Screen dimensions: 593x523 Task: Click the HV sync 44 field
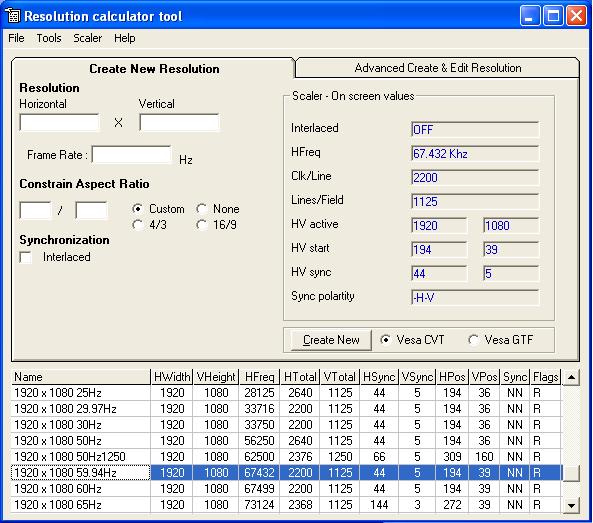click(439, 273)
